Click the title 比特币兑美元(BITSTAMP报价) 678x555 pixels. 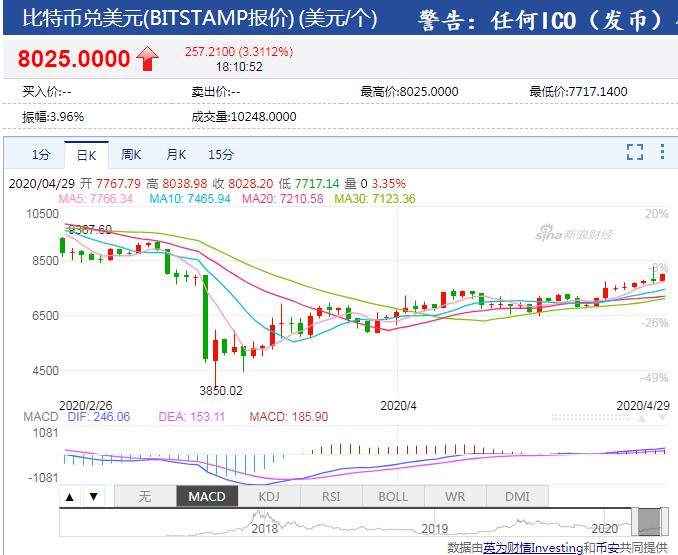[158, 19]
